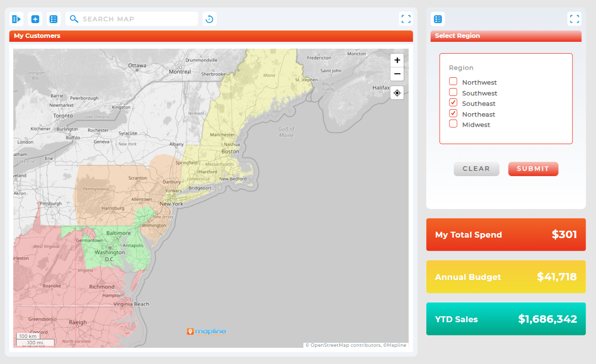This screenshot has height=364, width=596.
Task: Expand the sidebar with the panel-collapse icon
Action: (x=16, y=19)
